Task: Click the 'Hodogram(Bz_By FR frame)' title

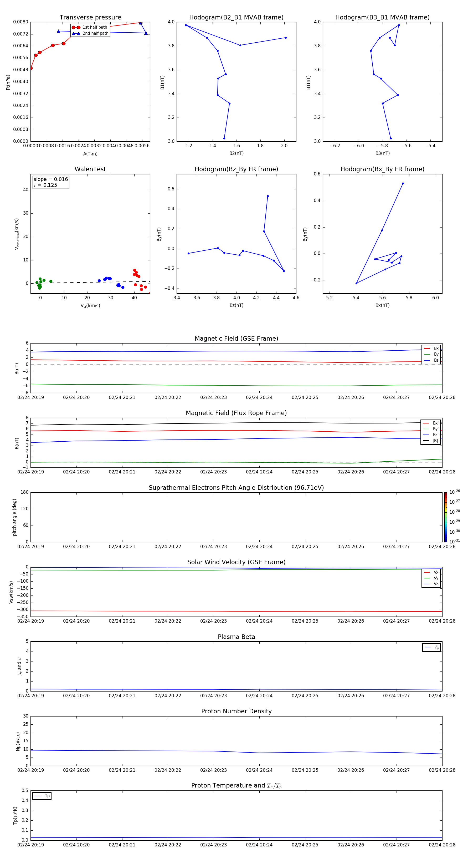Action: 236,169
